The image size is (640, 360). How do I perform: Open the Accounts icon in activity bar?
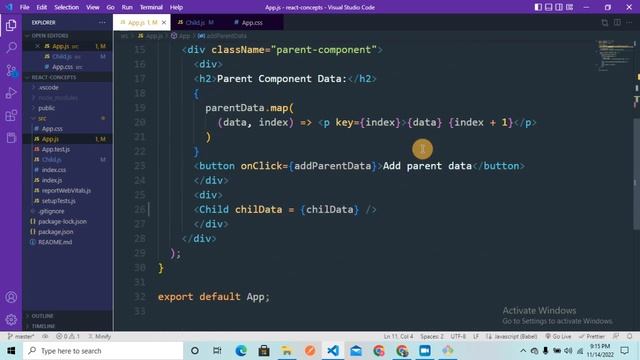11,297
